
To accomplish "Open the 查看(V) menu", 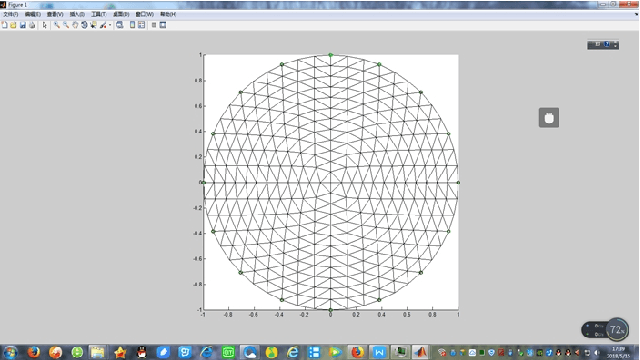I will 55,14.
